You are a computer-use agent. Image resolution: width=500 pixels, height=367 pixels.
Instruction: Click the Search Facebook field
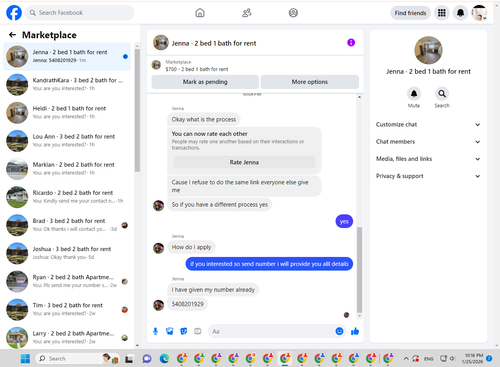point(80,13)
